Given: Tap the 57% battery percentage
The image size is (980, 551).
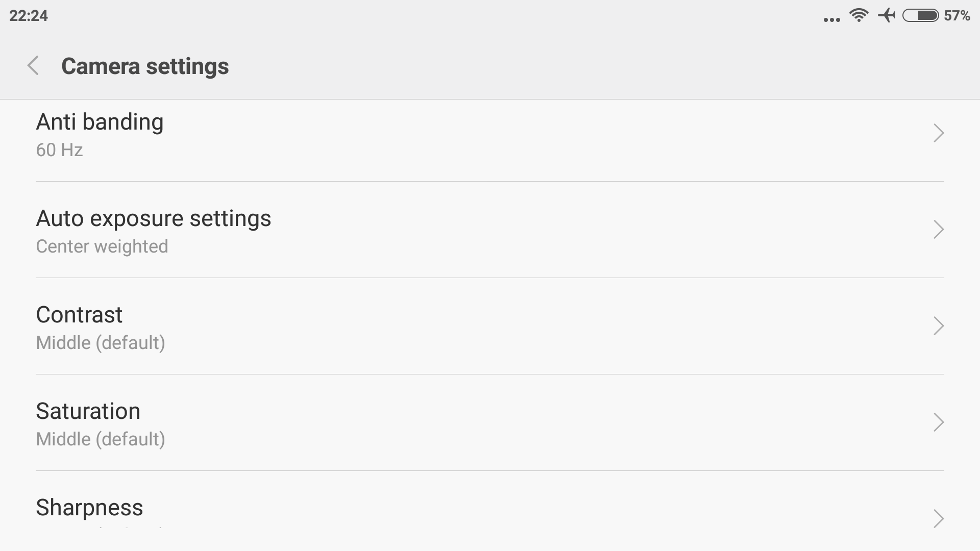Looking at the screenshot, I should [957, 16].
